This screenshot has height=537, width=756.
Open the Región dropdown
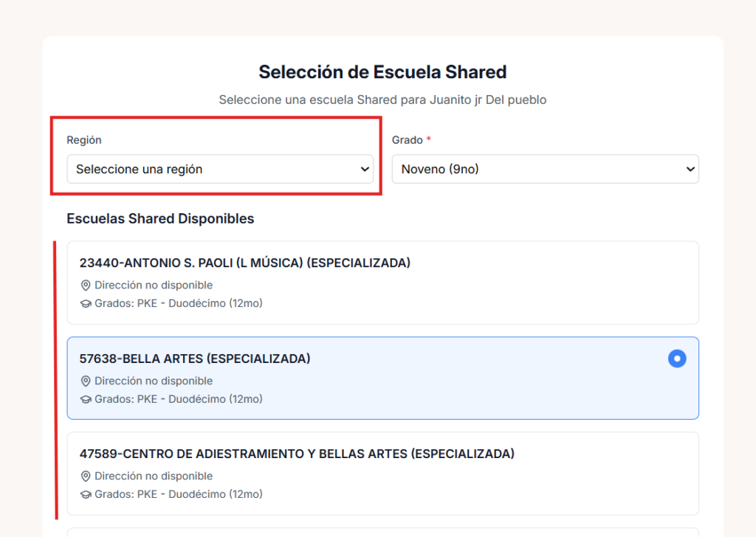click(220, 169)
